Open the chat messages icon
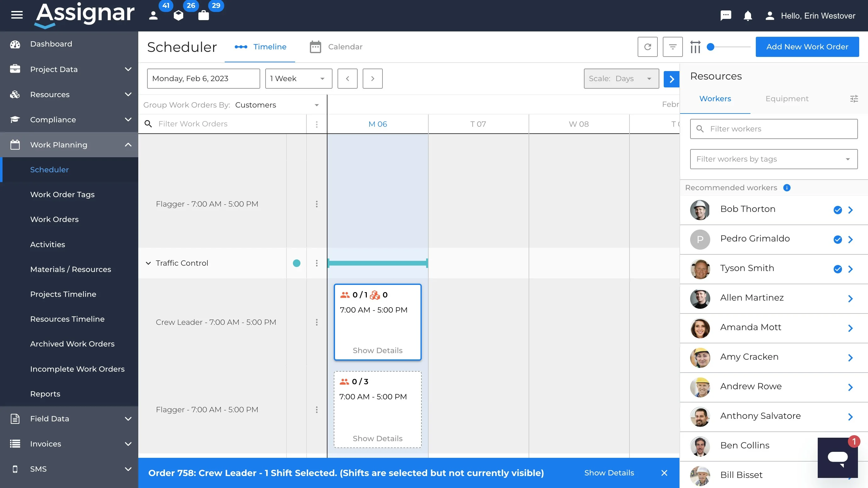The width and height of the screenshot is (868, 488). pos(725,15)
